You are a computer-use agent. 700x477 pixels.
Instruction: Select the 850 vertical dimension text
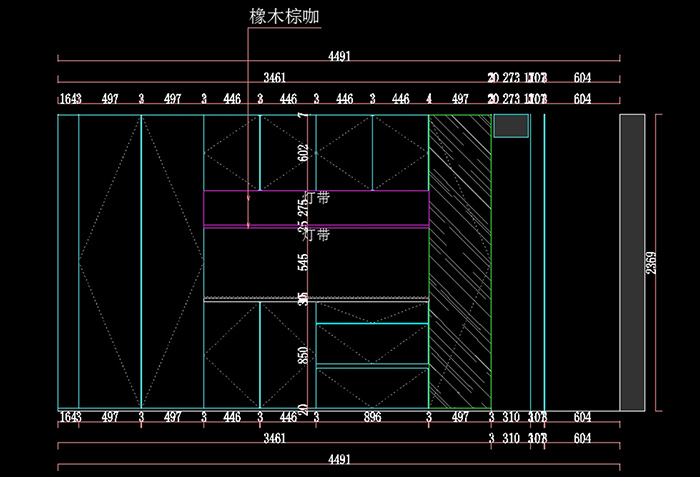pos(304,356)
